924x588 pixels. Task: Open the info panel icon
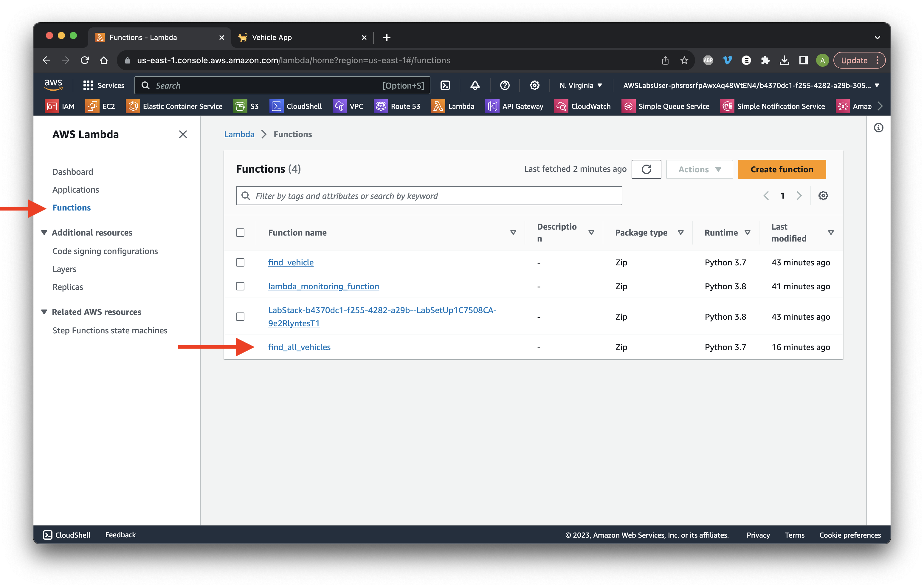878,128
